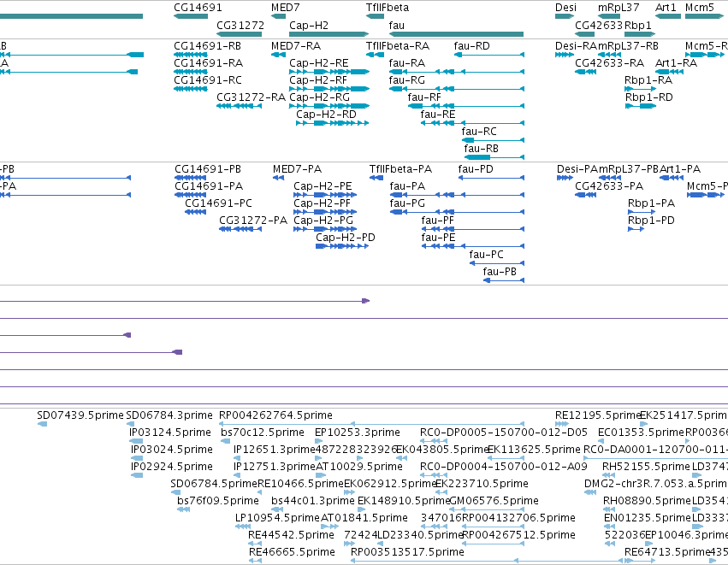
Task: Select the Cap-H2 gene label
Action: (308, 25)
